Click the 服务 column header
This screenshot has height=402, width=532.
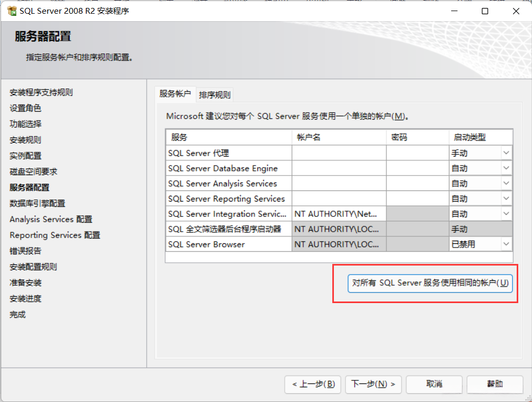(x=229, y=138)
